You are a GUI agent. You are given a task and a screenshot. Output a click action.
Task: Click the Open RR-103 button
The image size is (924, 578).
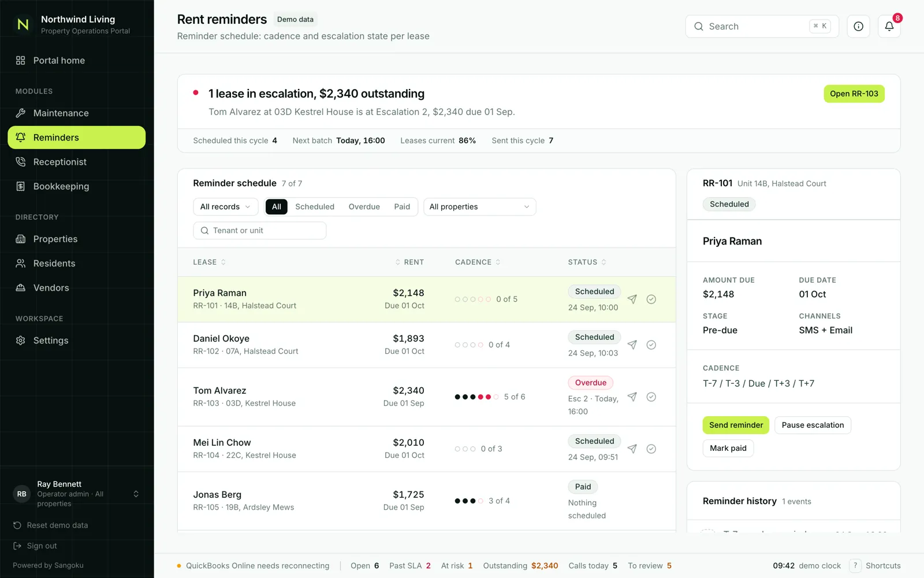(x=854, y=94)
